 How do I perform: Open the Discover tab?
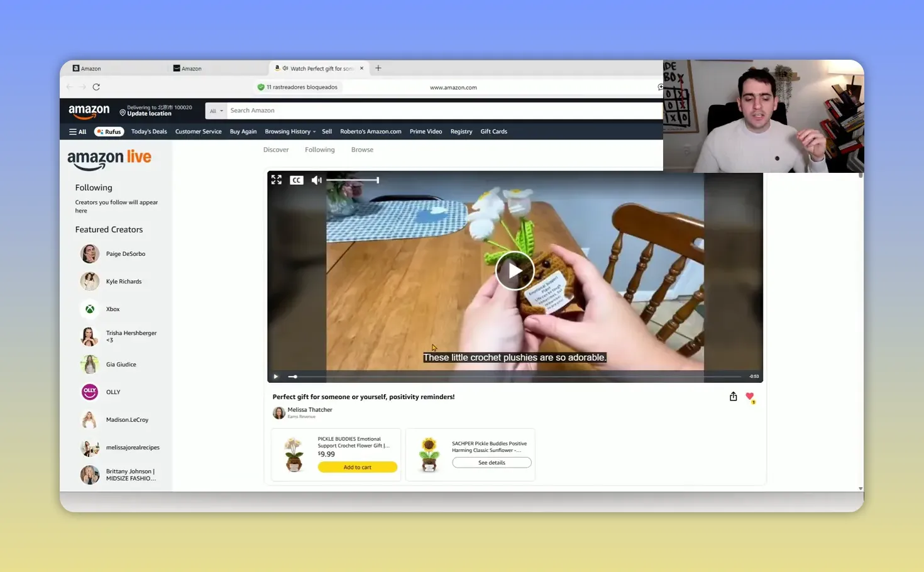tap(276, 150)
